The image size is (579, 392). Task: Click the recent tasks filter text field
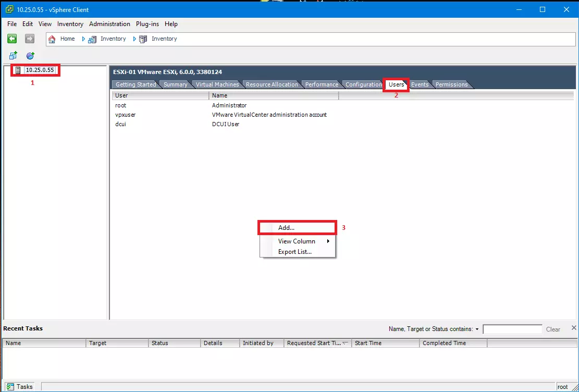pos(512,329)
